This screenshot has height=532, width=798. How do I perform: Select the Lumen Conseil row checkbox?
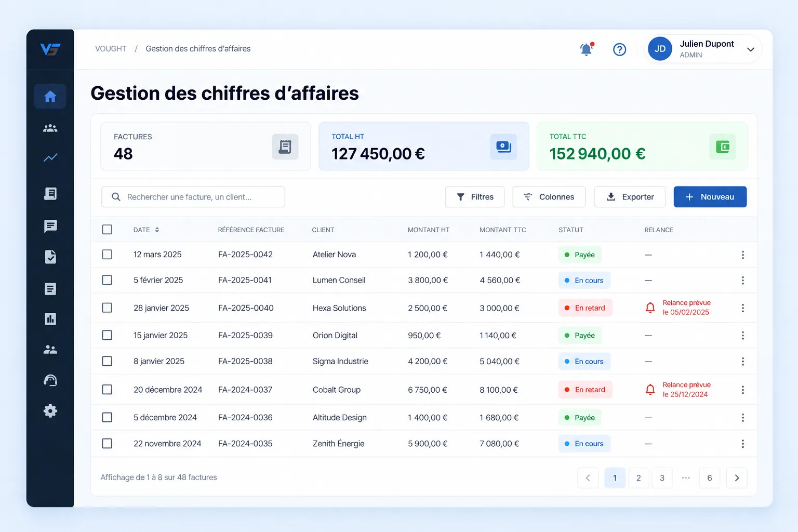click(107, 280)
